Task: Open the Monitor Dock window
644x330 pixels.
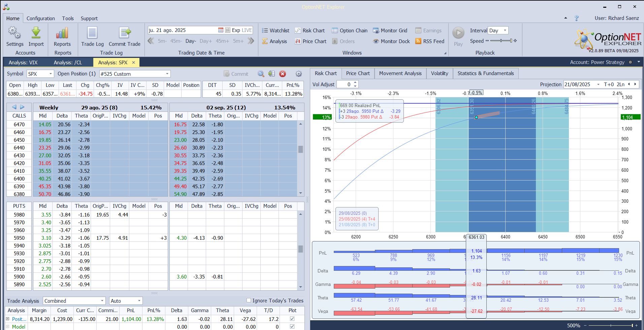Action: [x=391, y=41]
